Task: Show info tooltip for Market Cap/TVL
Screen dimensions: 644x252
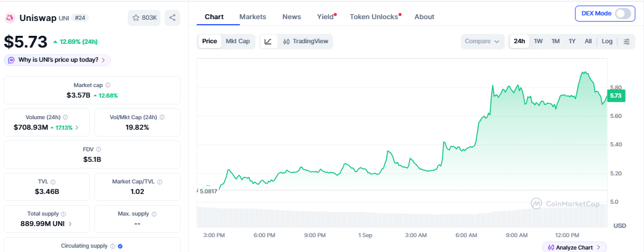Action: pyautogui.click(x=159, y=182)
